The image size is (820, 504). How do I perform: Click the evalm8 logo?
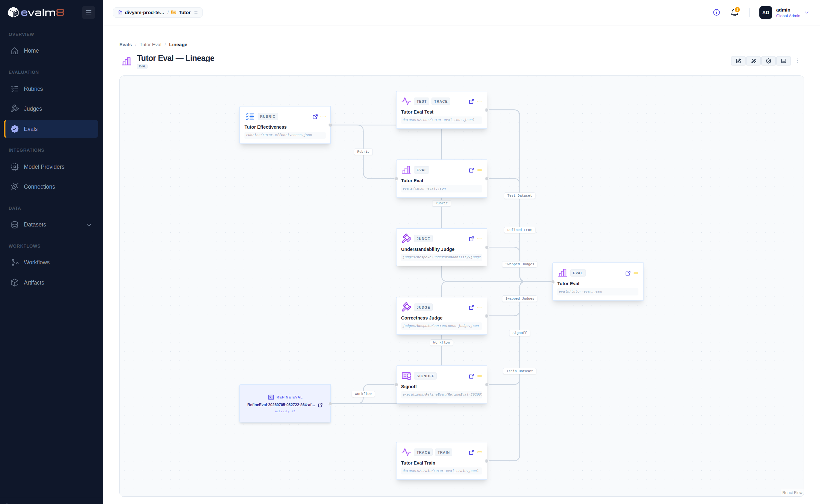point(36,12)
